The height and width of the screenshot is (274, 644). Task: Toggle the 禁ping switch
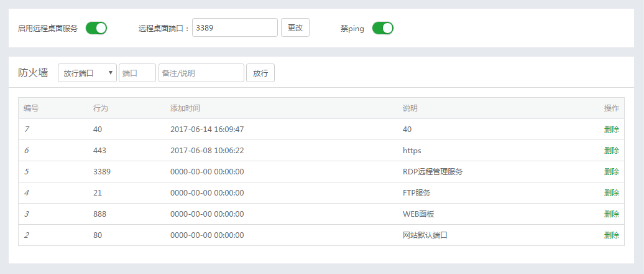click(382, 28)
